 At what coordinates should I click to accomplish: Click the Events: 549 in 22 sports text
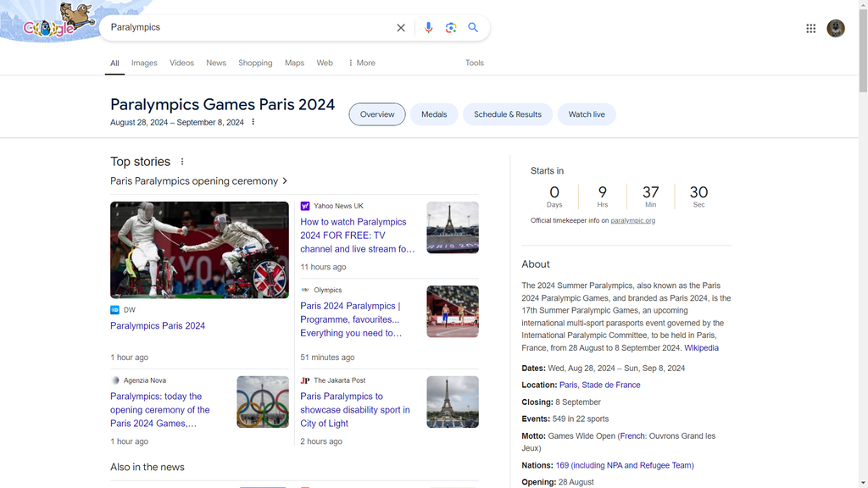pyautogui.click(x=565, y=419)
